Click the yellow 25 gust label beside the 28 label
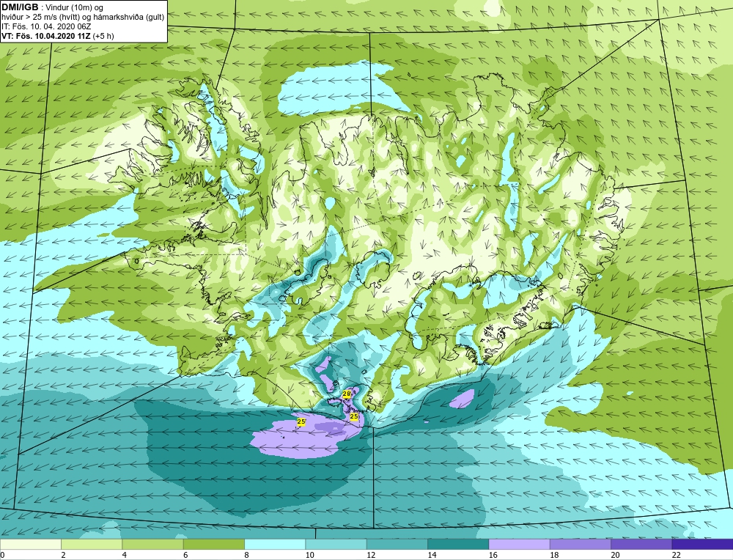This screenshot has width=733, height=560. [x=354, y=416]
